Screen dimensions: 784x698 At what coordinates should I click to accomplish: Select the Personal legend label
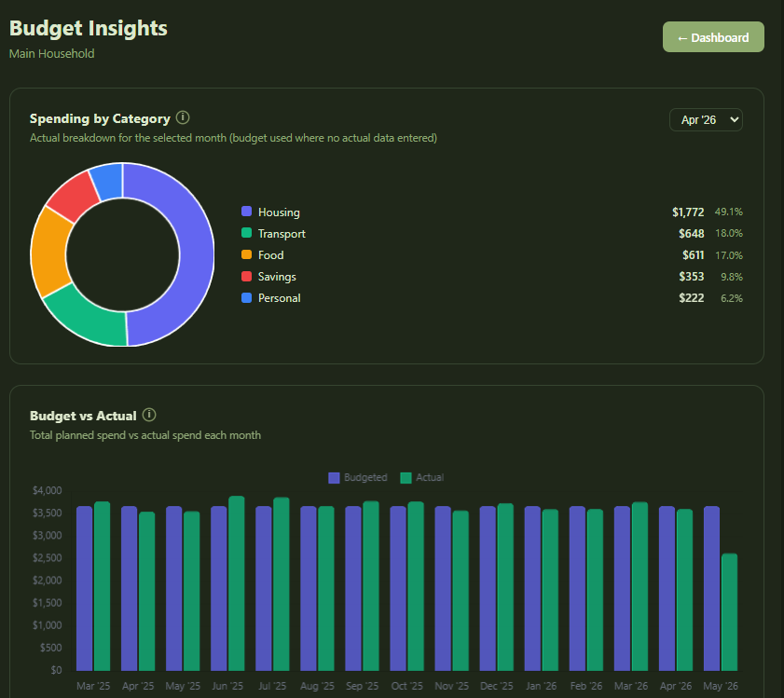coord(279,298)
